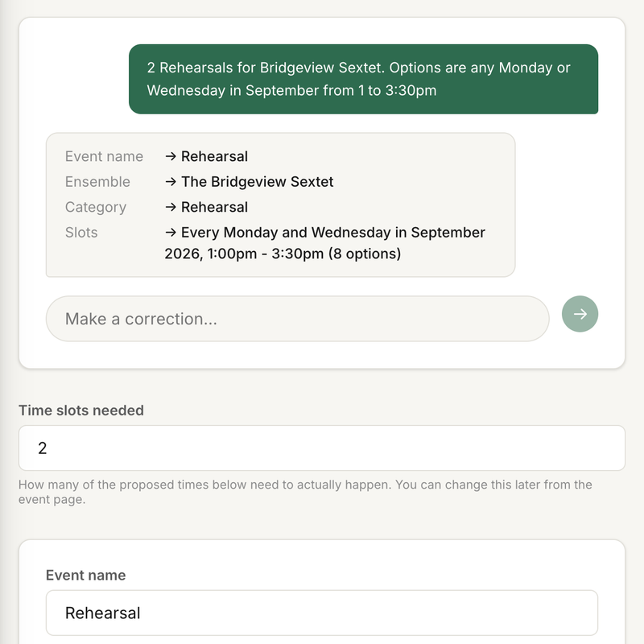Click the gray 'Slots' label in the summary card
Viewport: 644px width, 644px height.
81,233
